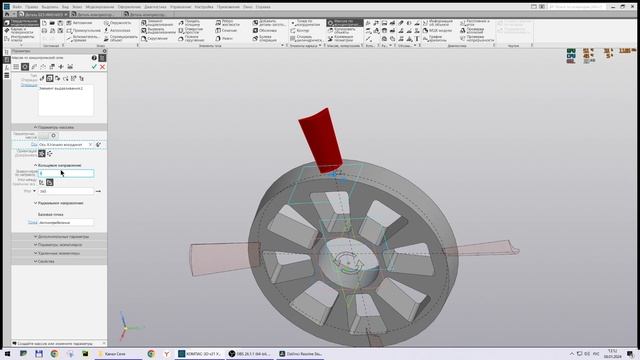Switch to the third document tab
The width and height of the screenshot is (640, 360).
point(147,14)
